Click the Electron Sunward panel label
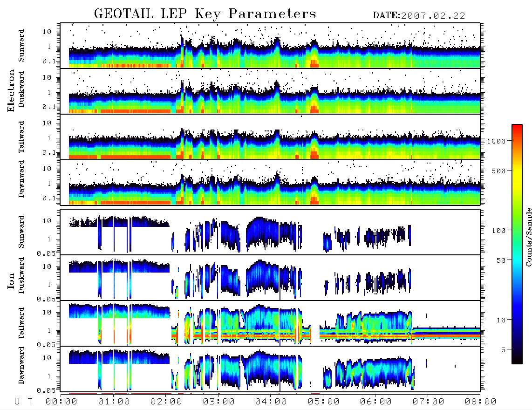532x410 pixels. 21,46
